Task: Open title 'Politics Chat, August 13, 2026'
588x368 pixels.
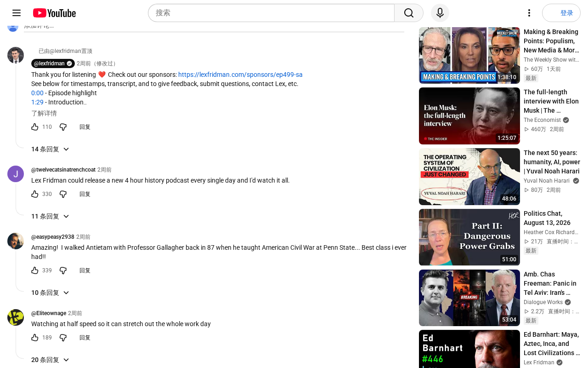Action: (x=547, y=218)
